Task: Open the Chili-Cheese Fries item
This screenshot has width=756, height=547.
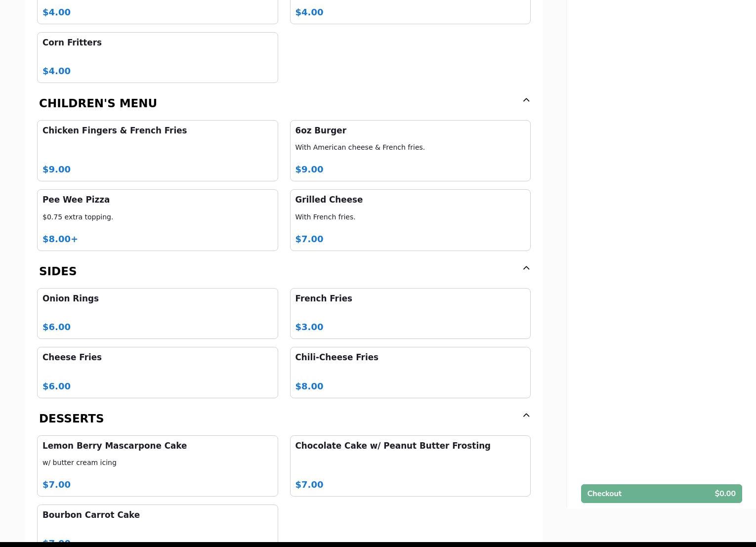Action: point(410,373)
